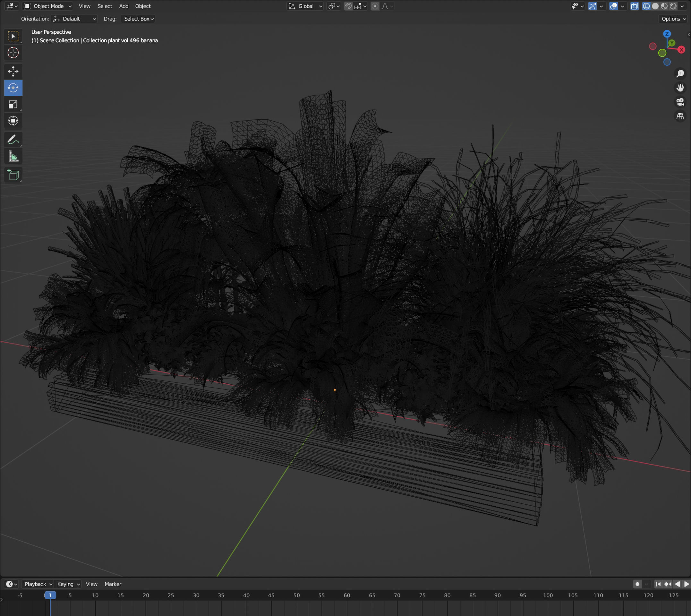
Task: Play the animation forward
Action: (687, 584)
